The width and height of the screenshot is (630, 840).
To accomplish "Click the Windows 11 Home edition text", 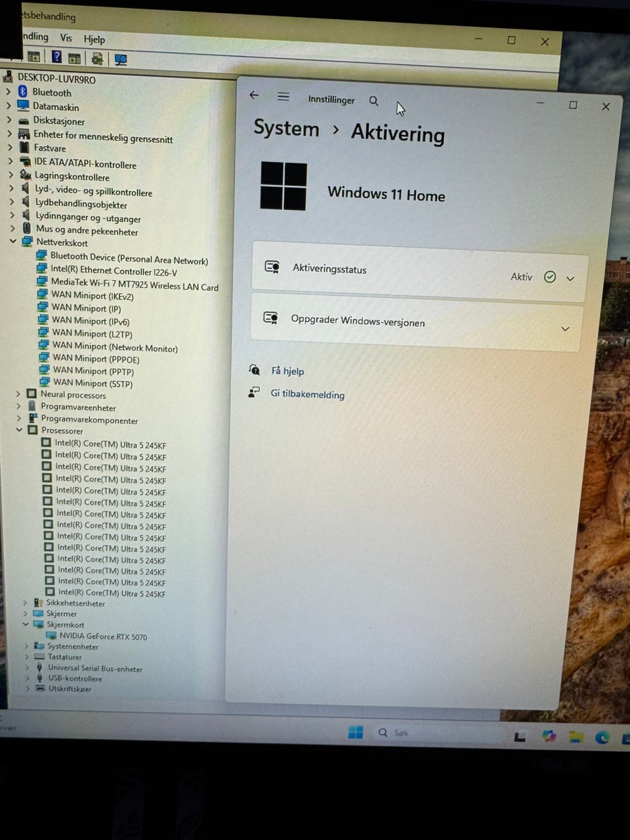I will 386,194.
